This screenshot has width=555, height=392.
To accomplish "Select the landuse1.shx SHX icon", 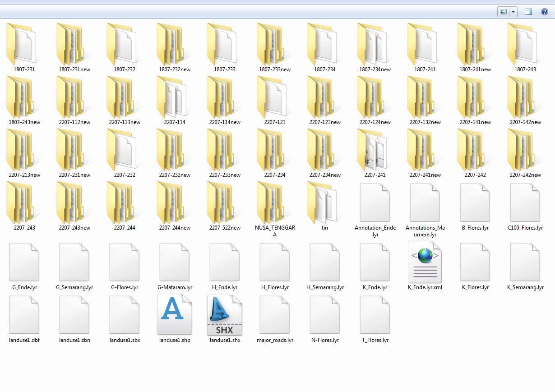I will pyautogui.click(x=225, y=315).
